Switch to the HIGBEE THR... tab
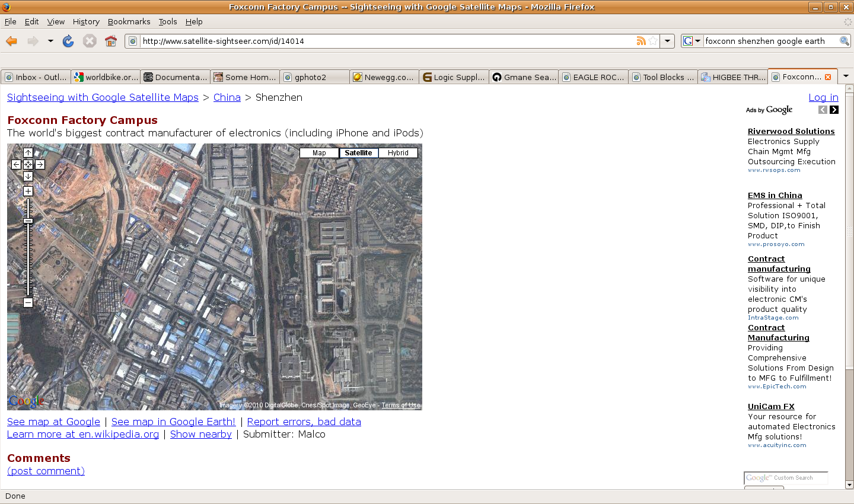This screenshot has height=504, width=854. pos(733,77)
